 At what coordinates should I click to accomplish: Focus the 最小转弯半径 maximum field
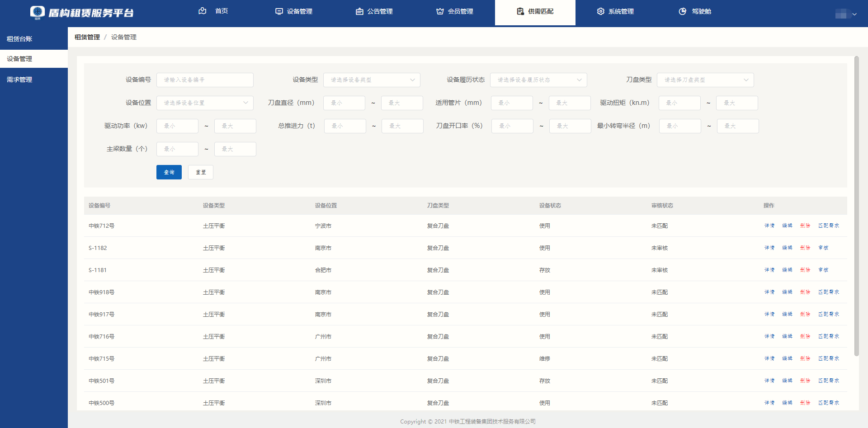[x=738, y=126]
